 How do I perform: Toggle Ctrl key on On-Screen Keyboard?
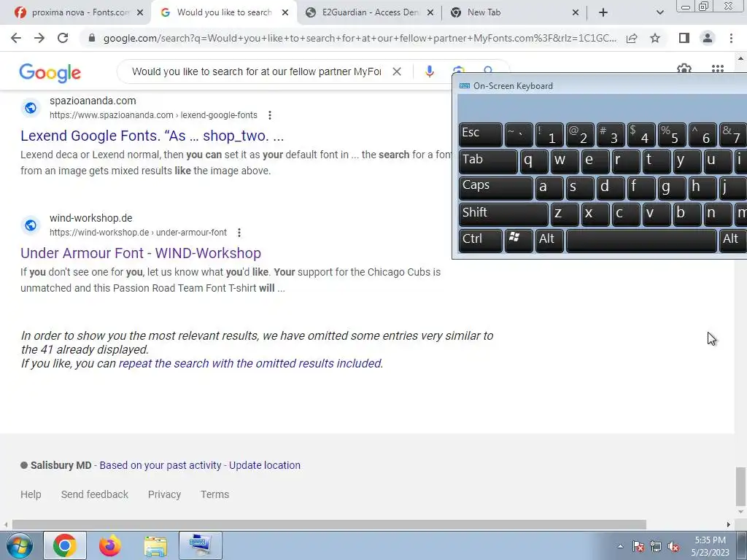(x=480, y=241)
